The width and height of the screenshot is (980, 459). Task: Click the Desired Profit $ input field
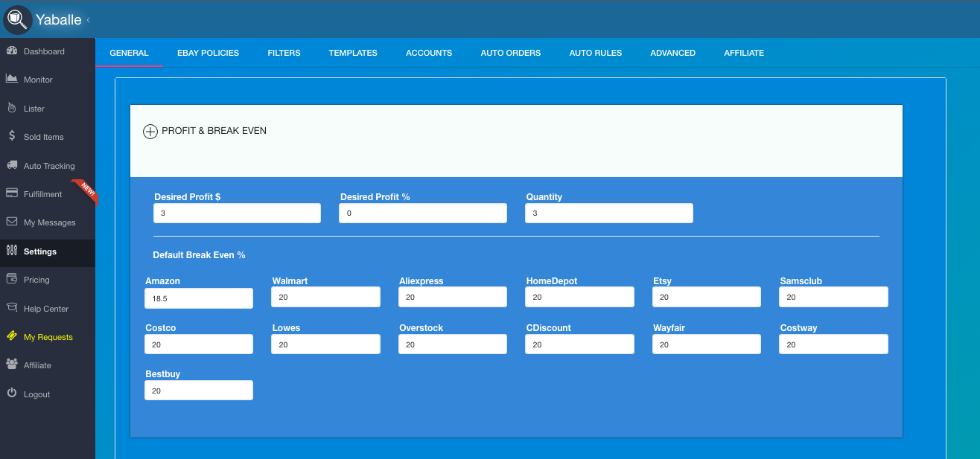point(237,214)
